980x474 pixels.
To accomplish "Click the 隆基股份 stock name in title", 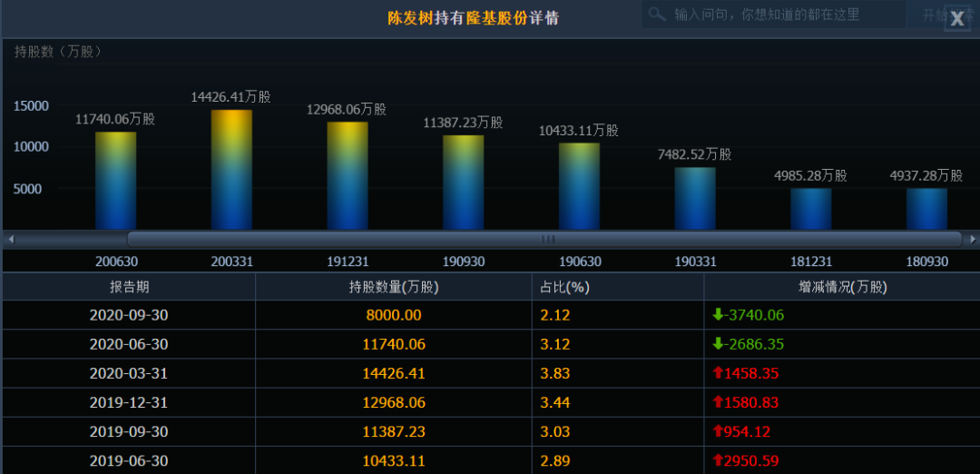I will point(497,18).
